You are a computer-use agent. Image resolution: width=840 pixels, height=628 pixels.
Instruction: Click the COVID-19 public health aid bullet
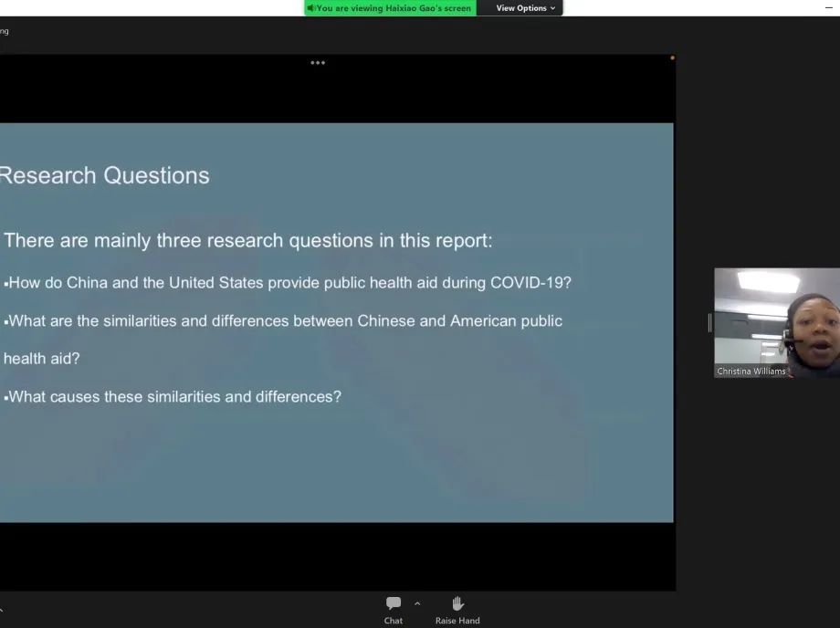[288, 283]
